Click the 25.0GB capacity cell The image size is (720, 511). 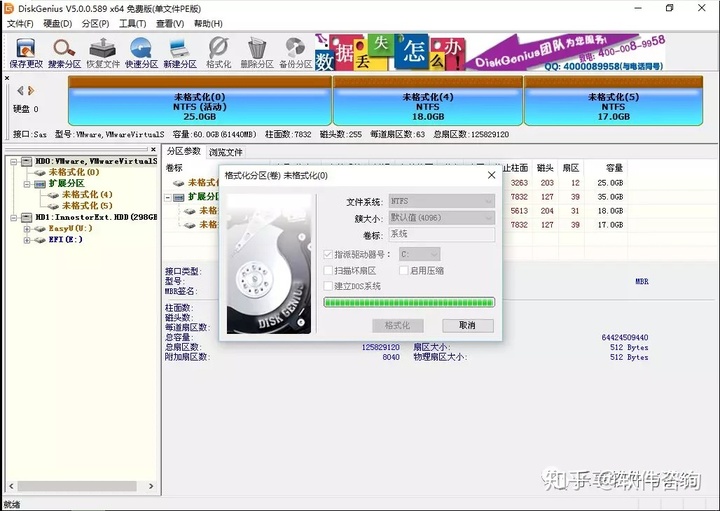pos(610,183)
